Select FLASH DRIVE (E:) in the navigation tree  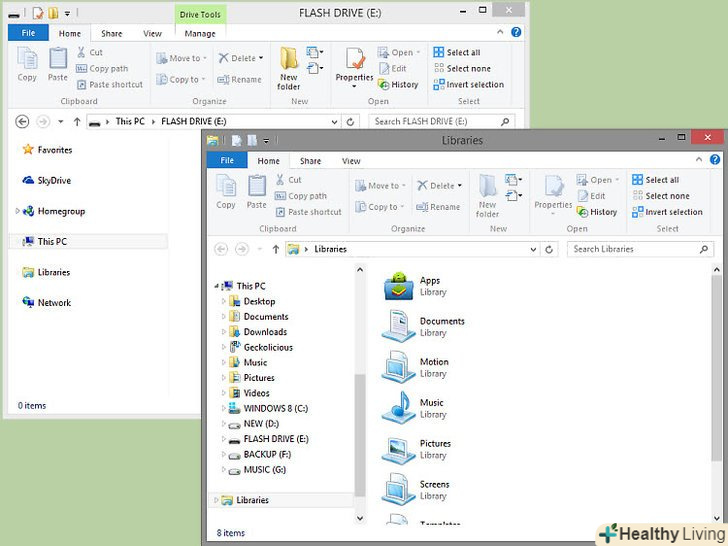click(275, 439)
